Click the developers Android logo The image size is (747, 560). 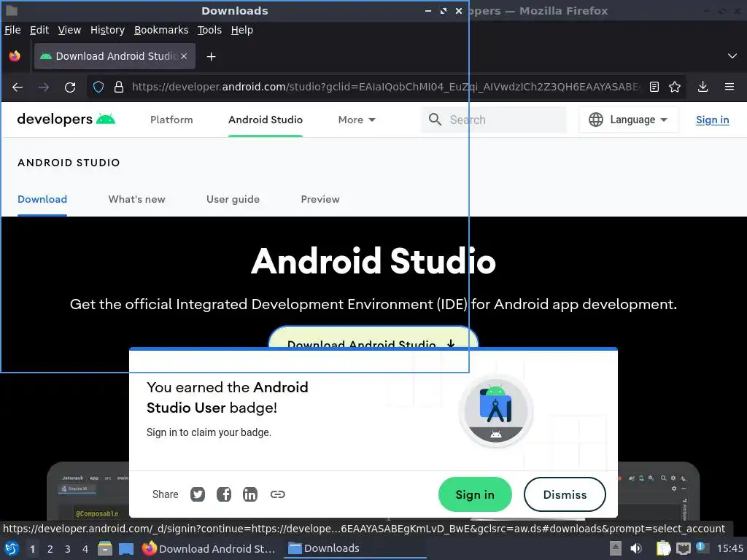[x=66, y=119]
